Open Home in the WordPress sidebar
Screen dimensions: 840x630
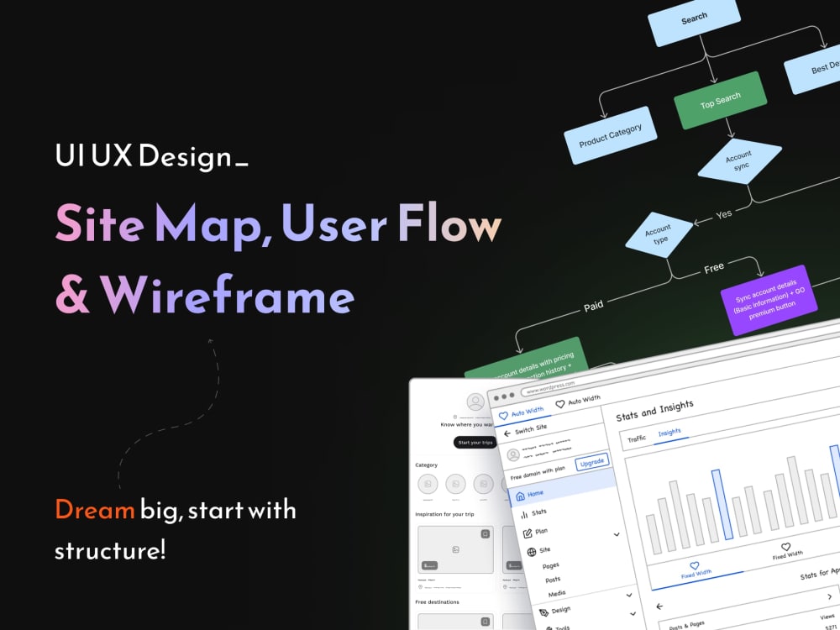coord(561,489)
